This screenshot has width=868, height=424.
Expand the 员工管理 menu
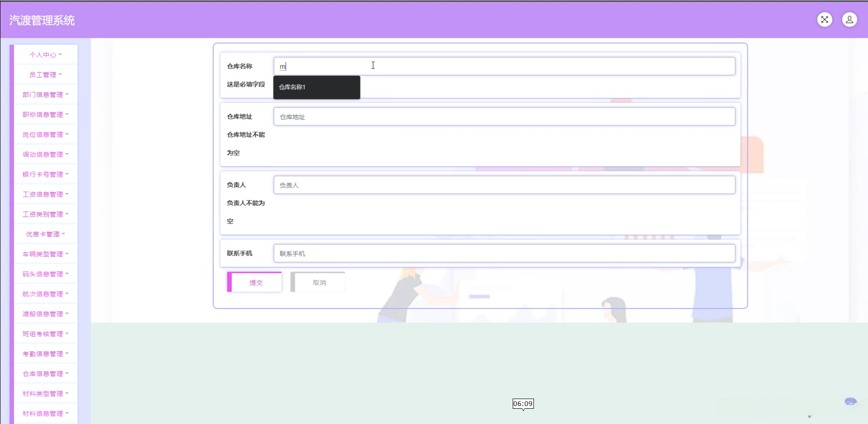coord(46,74)
